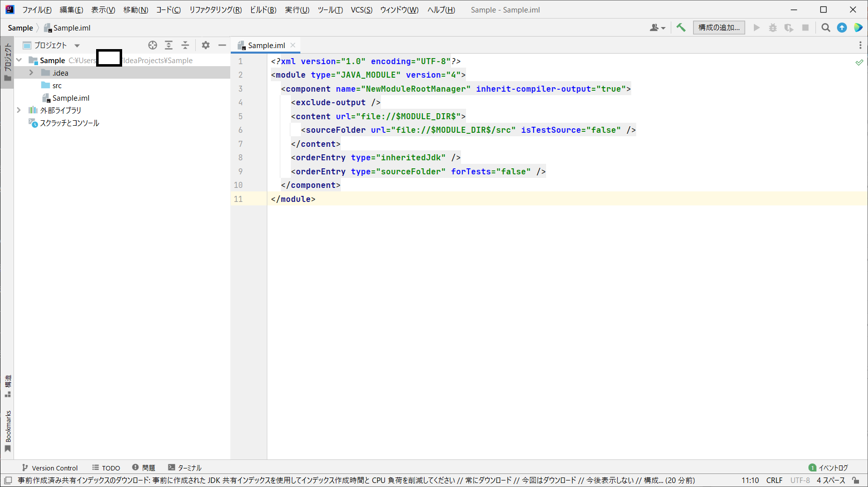Image resolution: width=868 pixels, height=487 pixels.
Task: Click the Run with Coverage icon
Action: (789, 28)
